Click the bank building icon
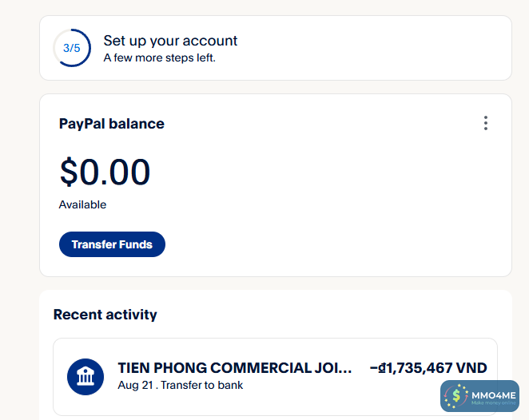 click(x=86, y=376)
